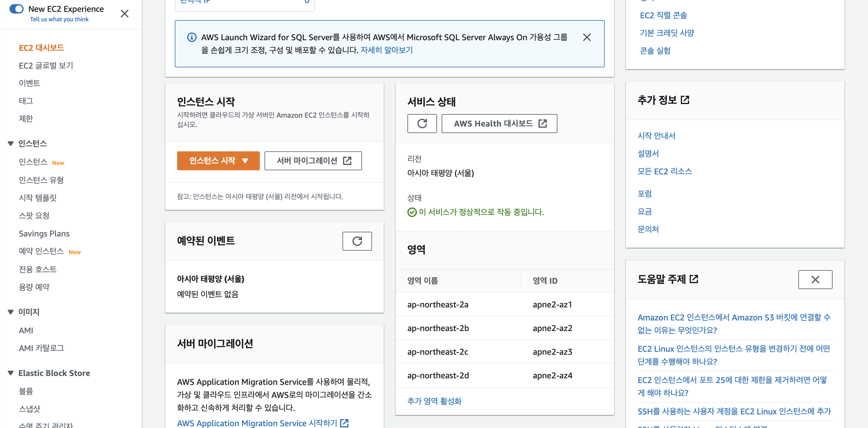Select ap-northeast-2a zone name cell

[x=438, y=304]
